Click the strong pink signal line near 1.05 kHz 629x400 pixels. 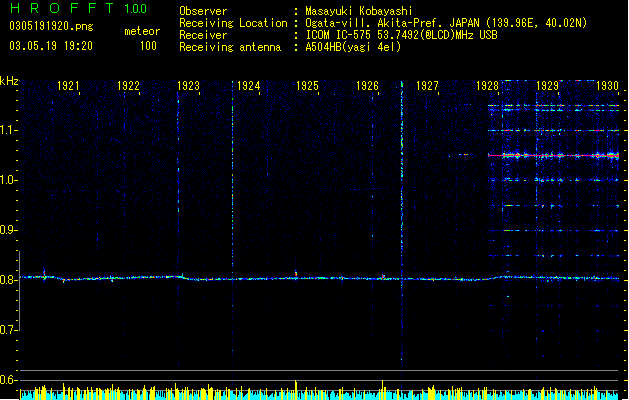tap(554, 155)
